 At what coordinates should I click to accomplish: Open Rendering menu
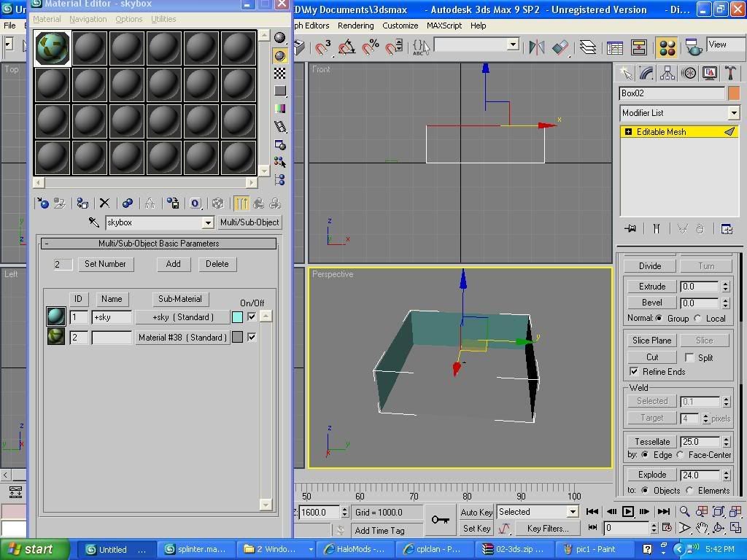coord(355,26)
